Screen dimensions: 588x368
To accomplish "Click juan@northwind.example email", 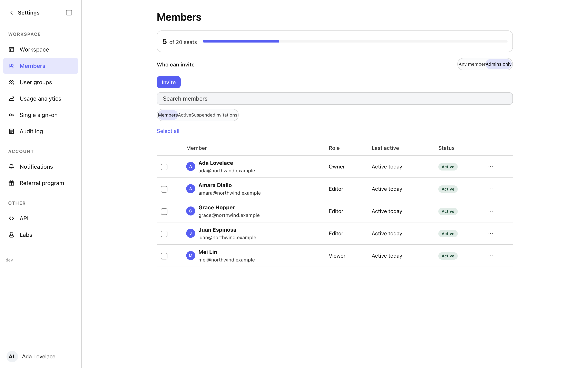I will 227,238.
